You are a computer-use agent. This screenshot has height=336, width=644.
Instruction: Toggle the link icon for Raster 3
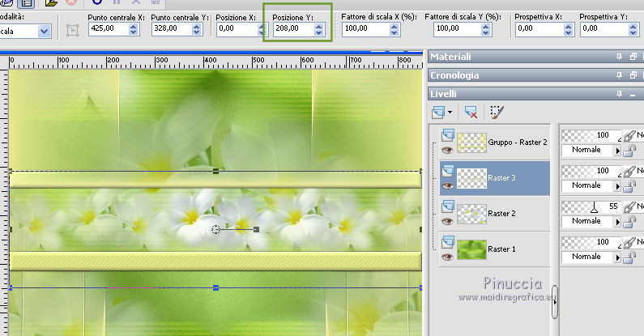629,172
